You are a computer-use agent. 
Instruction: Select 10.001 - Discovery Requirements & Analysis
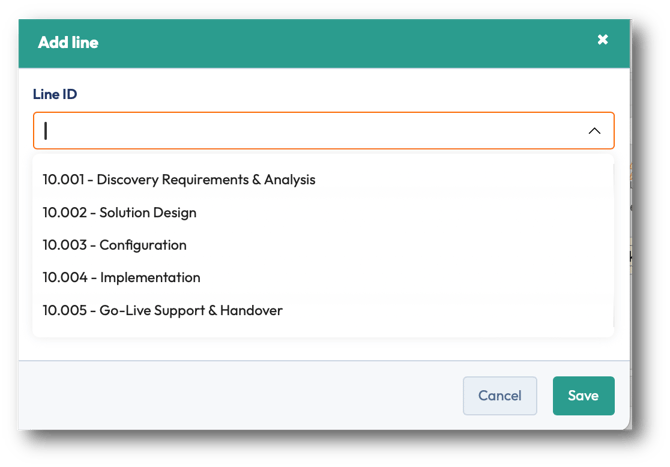pyautogui.click(x=179, y=180)
